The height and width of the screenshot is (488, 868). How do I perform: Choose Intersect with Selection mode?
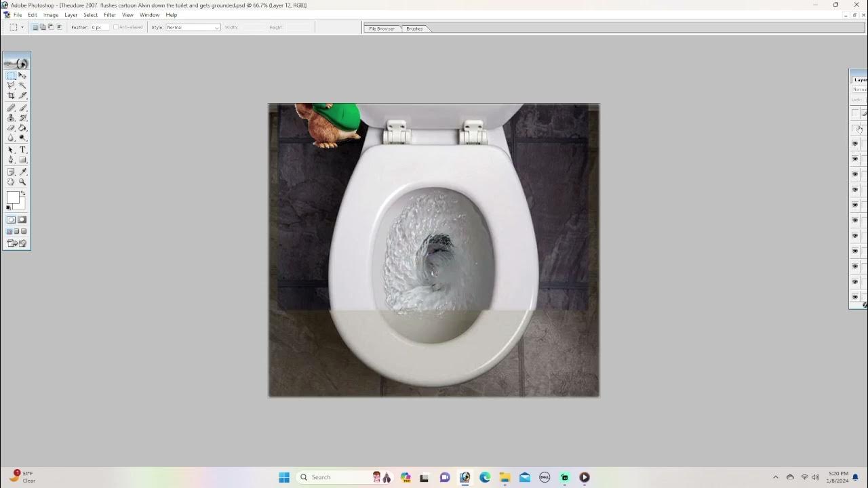58,27
